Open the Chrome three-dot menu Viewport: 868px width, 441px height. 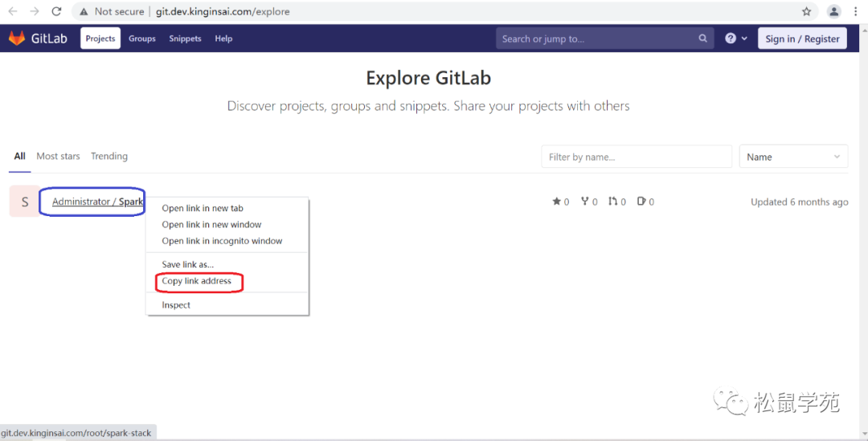tap(855, 11)
